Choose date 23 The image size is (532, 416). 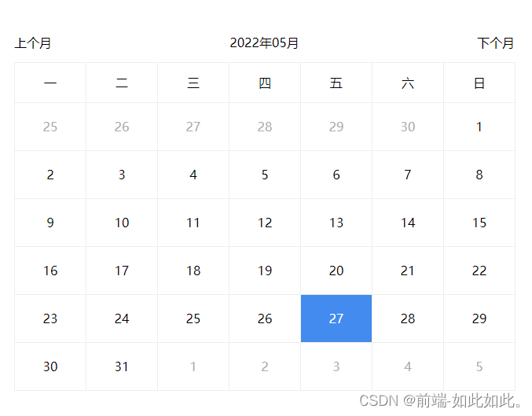pyautogui.click(x=50, y=318)
